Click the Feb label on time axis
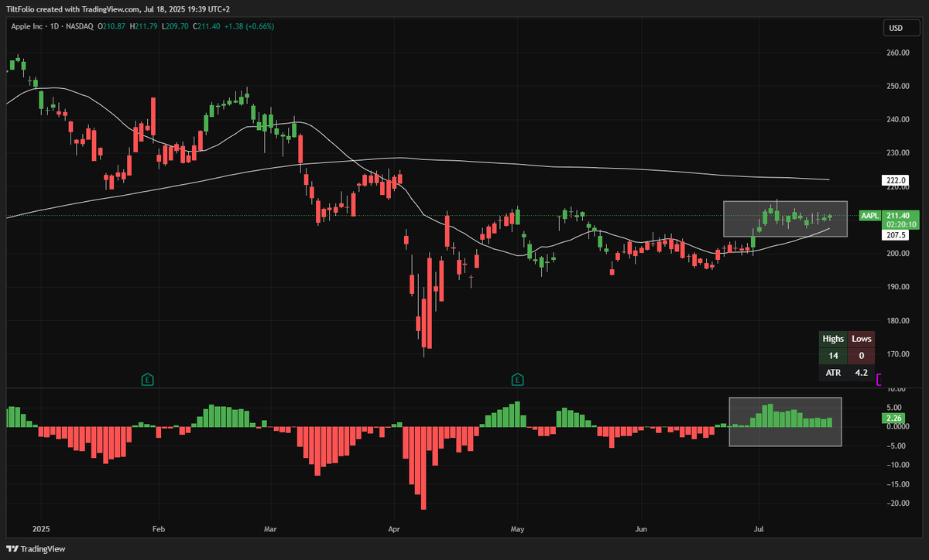The height and width of the screenshot is (560, 929). point(159,530)
